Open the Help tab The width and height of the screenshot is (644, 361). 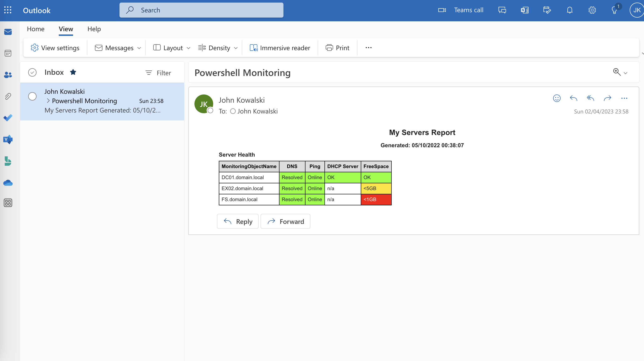[94, 29]
